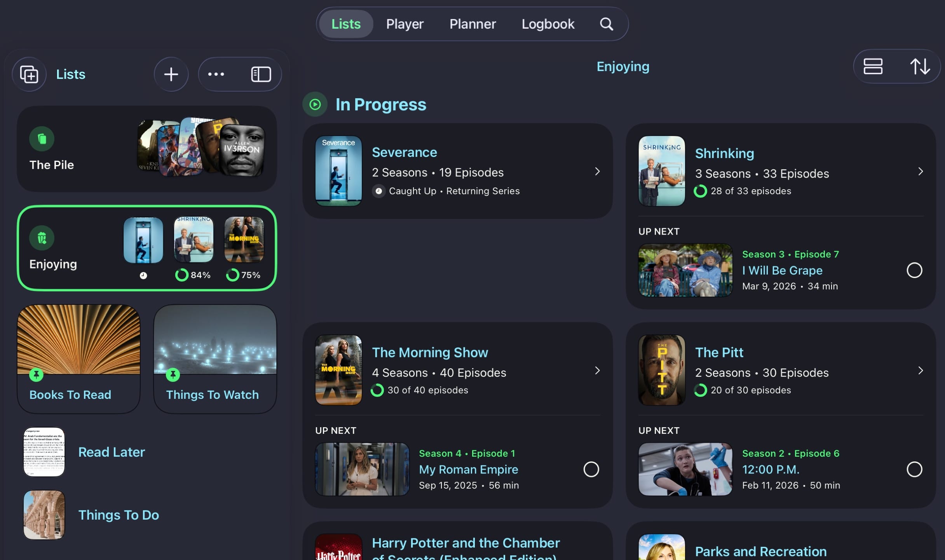Open the Read Later list
The height and width of the screenshot is (560, 945).
coord(112,452)
